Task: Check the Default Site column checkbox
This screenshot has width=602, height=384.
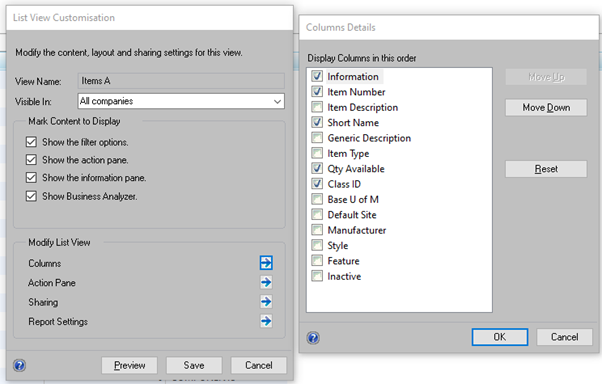Action: [x=317, y=215]
